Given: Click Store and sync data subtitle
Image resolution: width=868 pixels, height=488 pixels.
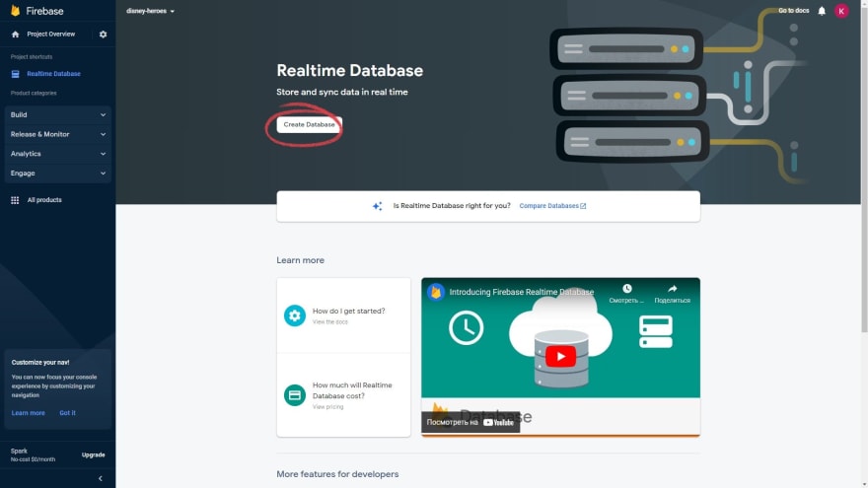Looking at the screenshot, I should 342,92.
